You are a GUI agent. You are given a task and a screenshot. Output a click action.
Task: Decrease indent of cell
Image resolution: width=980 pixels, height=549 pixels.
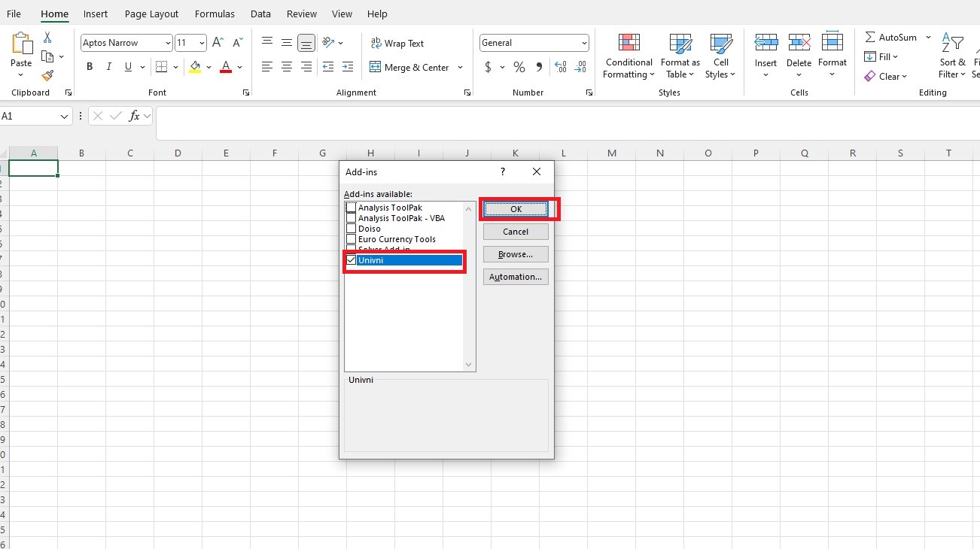tap(328, 67)
